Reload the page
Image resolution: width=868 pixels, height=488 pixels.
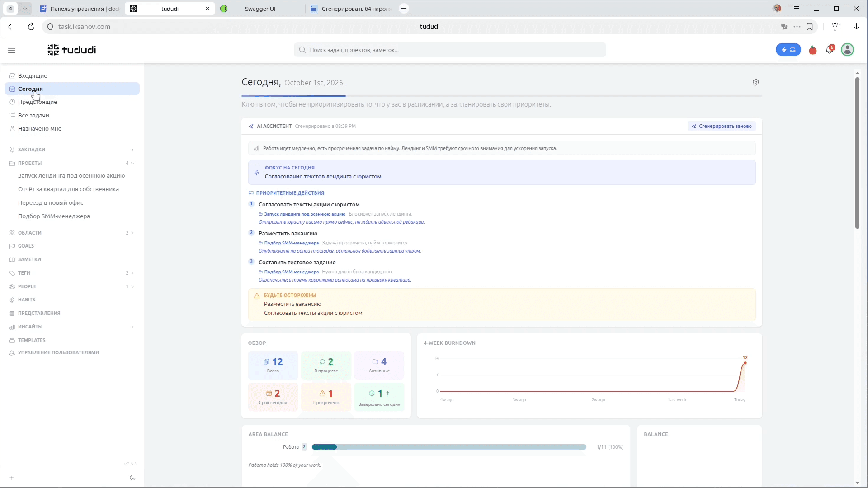coord(31,27)
